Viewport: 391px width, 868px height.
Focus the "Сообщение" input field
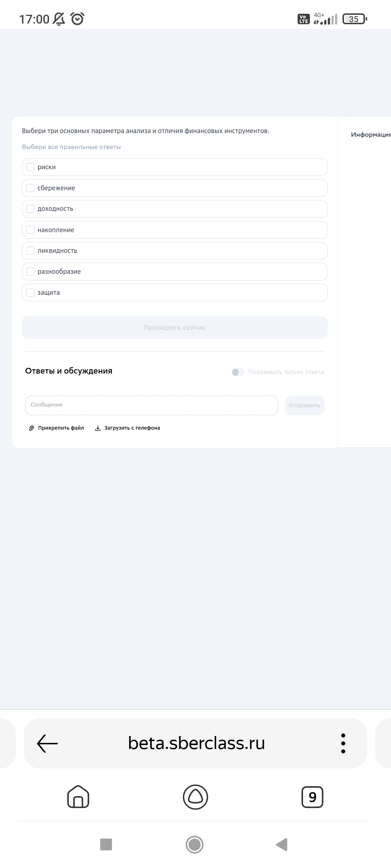(x=152, y=405)
